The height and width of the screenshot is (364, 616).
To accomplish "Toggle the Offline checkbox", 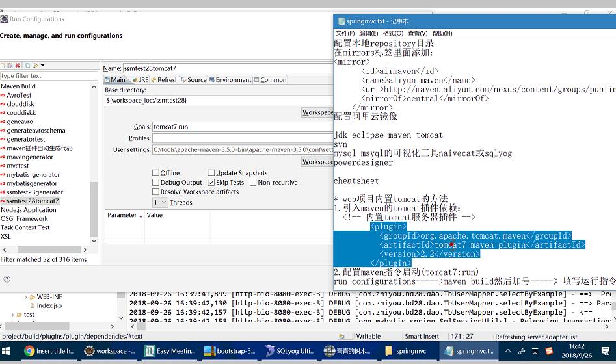I will (155, 173).
